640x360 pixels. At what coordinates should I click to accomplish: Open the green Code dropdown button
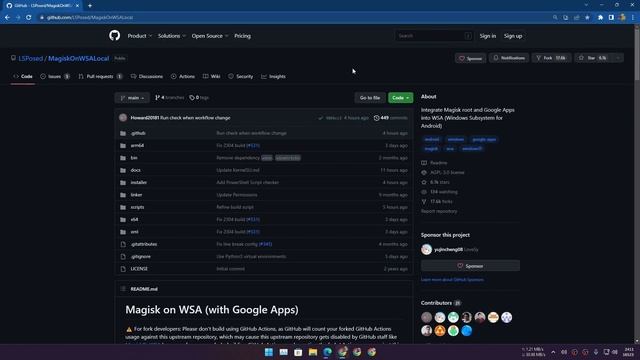(400, 98)
